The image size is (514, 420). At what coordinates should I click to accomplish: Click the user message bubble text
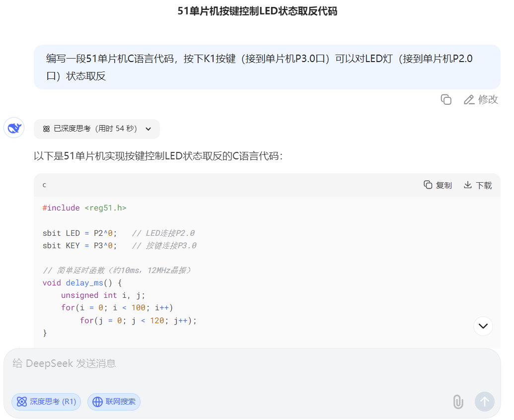click(259, 67)
